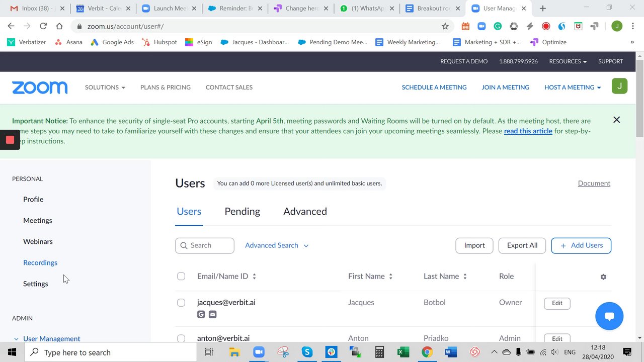Open the 'read this article' link

pyautogui.click(x=528, y=131)
